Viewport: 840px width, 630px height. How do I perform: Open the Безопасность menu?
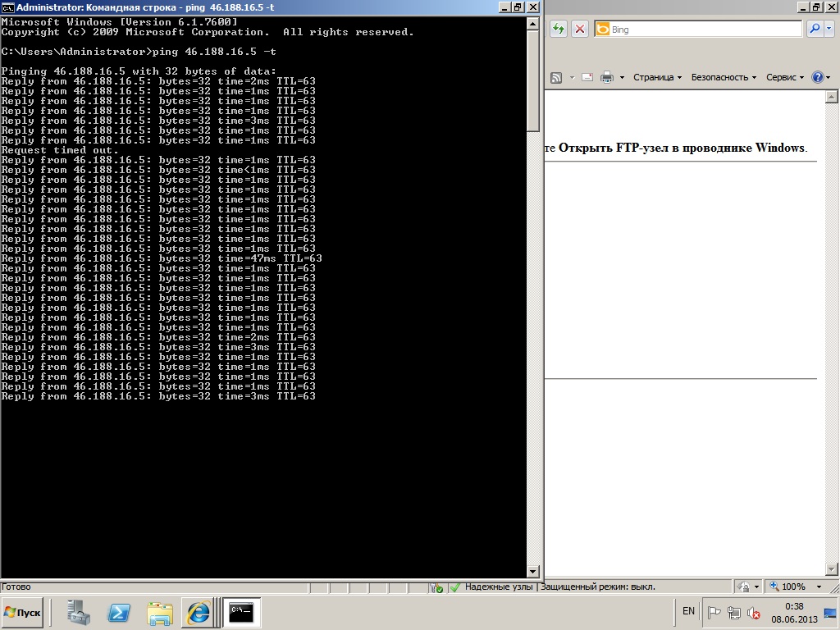[724, 77]
